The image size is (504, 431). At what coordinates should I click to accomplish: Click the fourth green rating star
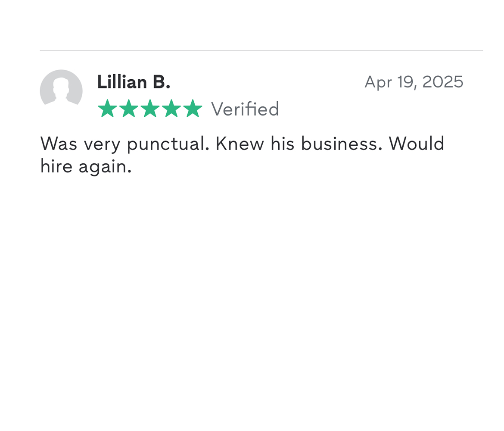171,109
